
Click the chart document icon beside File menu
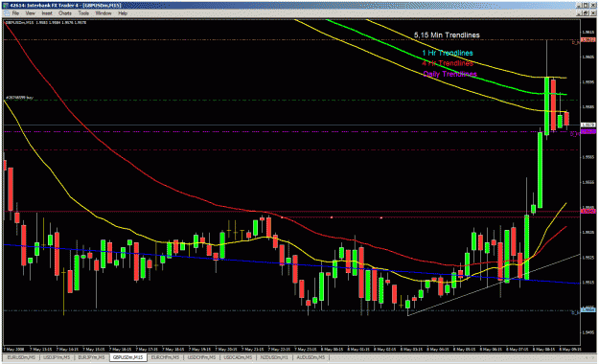tap(7, 13)
